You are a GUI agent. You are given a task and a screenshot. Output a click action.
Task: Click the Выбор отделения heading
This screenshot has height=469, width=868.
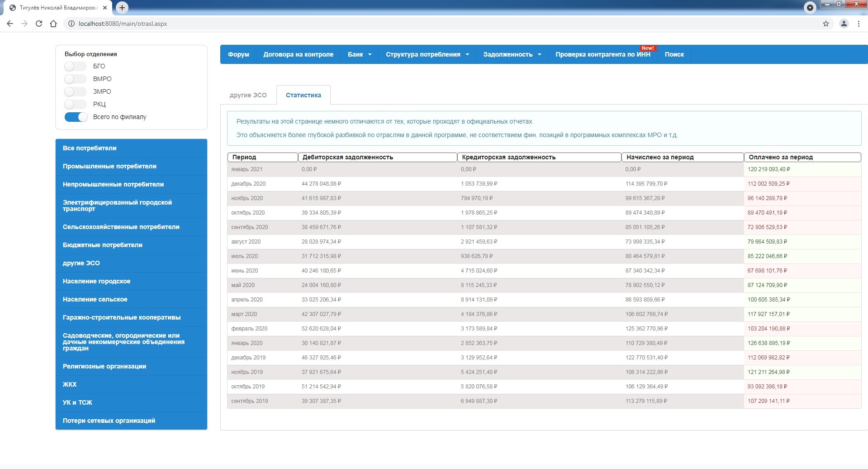(x=90, y=54)
